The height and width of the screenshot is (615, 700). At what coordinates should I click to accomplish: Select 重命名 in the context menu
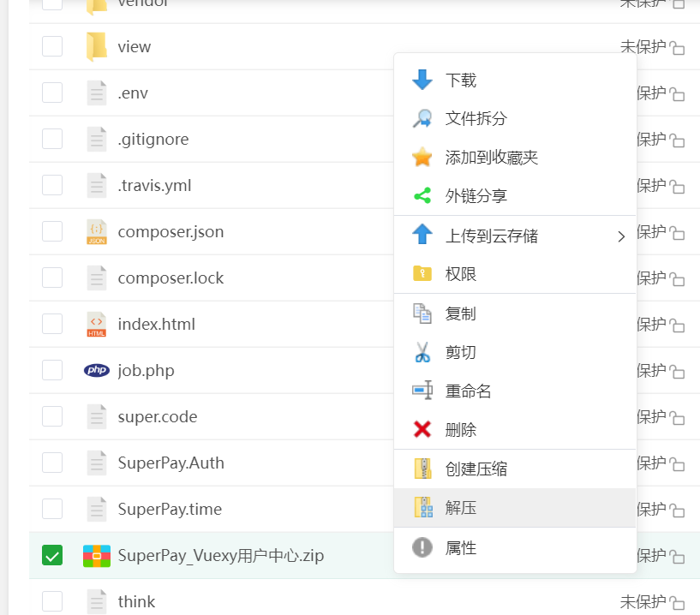coord(469,391)
